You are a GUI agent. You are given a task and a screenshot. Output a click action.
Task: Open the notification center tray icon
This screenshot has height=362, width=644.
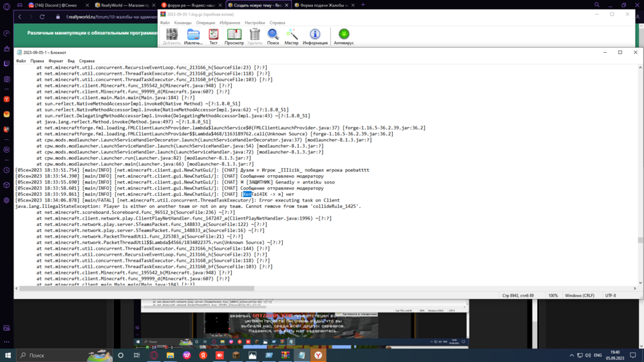pyautogui.click(x=633, y=356)
